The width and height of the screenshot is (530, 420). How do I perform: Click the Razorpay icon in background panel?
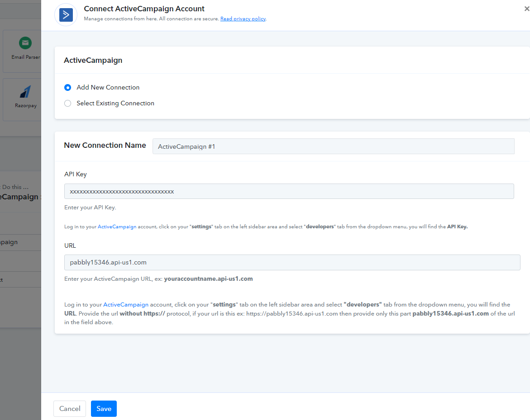click(x=26, y=91)
